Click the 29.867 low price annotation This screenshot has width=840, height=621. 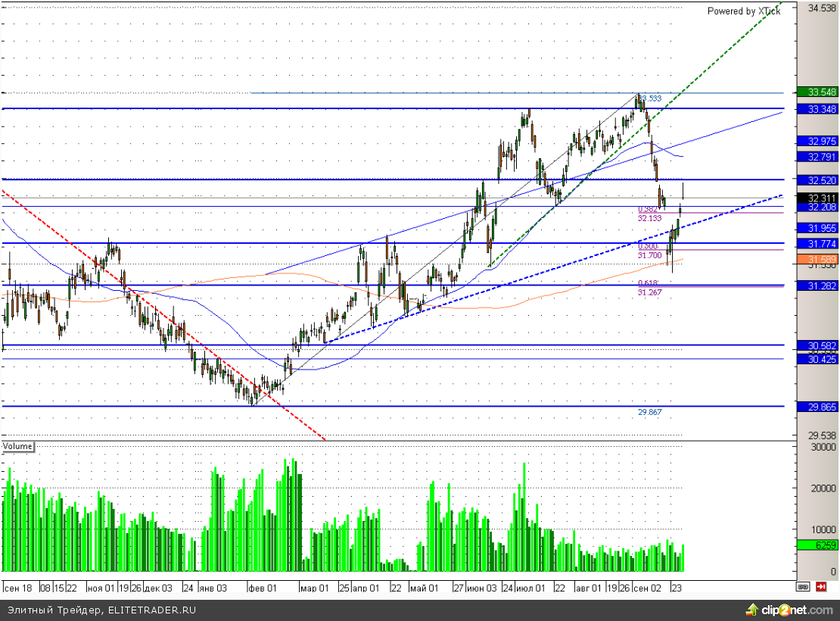tap(649, 412)
